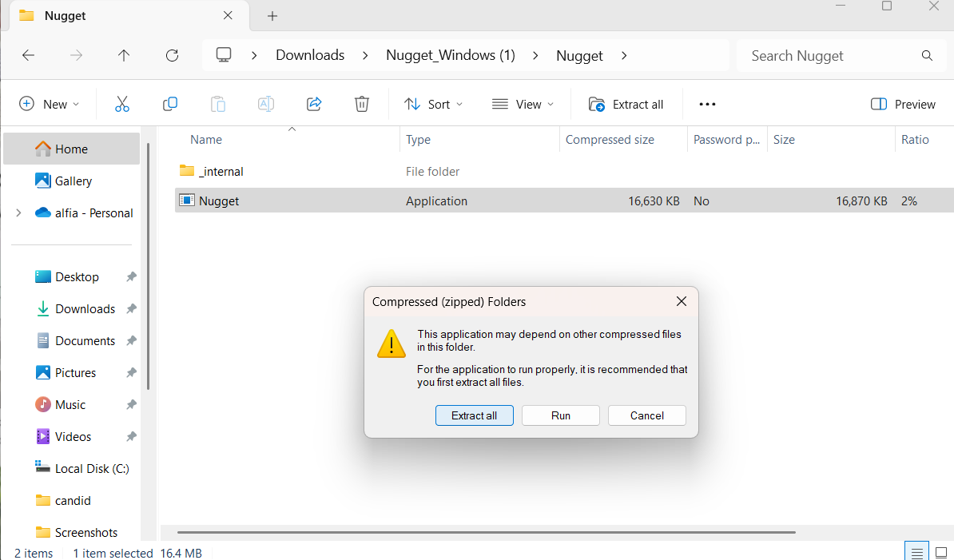
Task: Click the navigation pane vertical scrollbar
Action: point(148,266)
